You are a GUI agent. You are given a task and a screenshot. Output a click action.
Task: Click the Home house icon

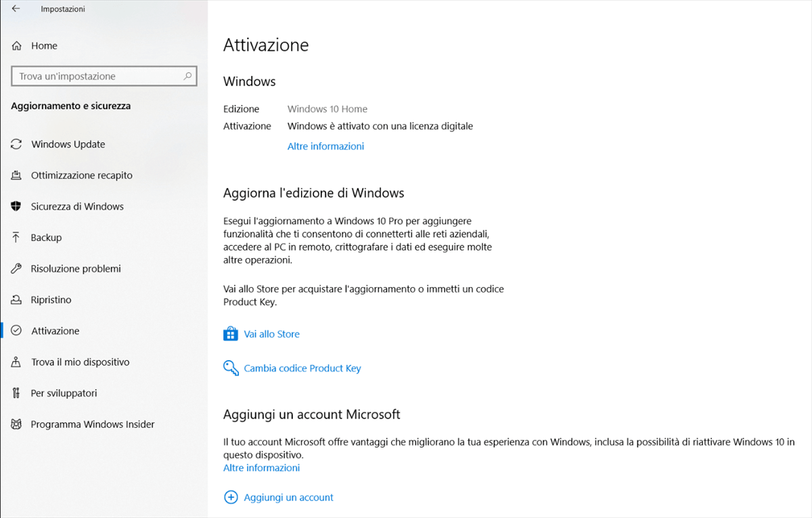[x=16, y=46]
